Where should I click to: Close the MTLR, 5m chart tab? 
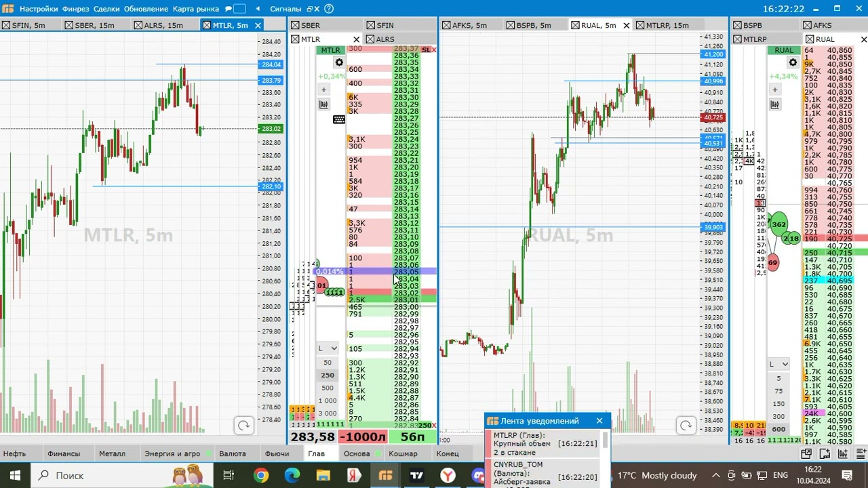258,25
